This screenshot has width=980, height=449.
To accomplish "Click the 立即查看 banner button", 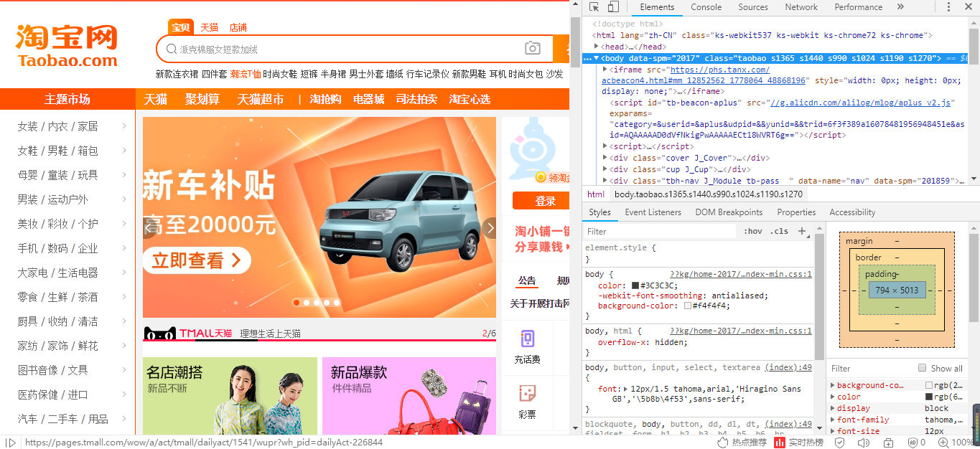I will pos(197,261).
